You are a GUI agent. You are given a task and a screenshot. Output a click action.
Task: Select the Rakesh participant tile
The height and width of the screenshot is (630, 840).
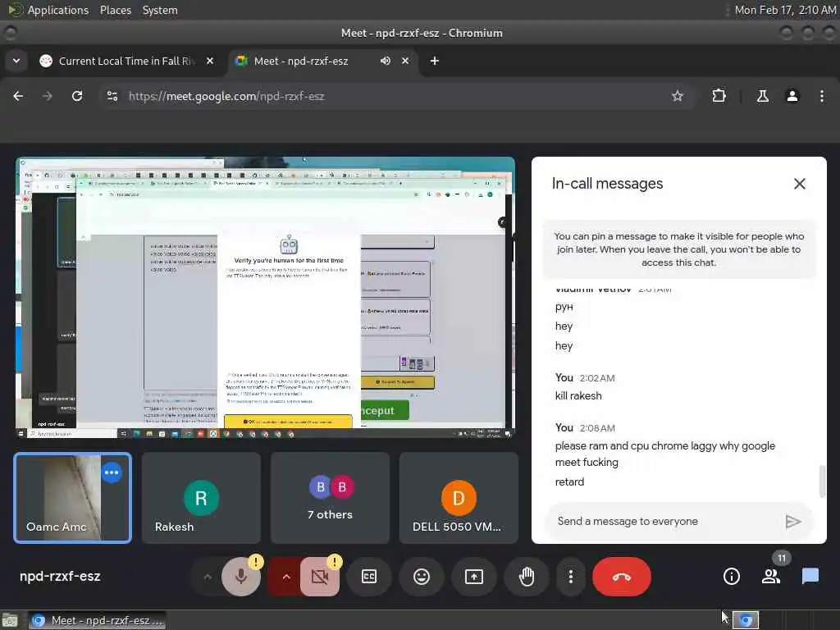tap(202, 498)
